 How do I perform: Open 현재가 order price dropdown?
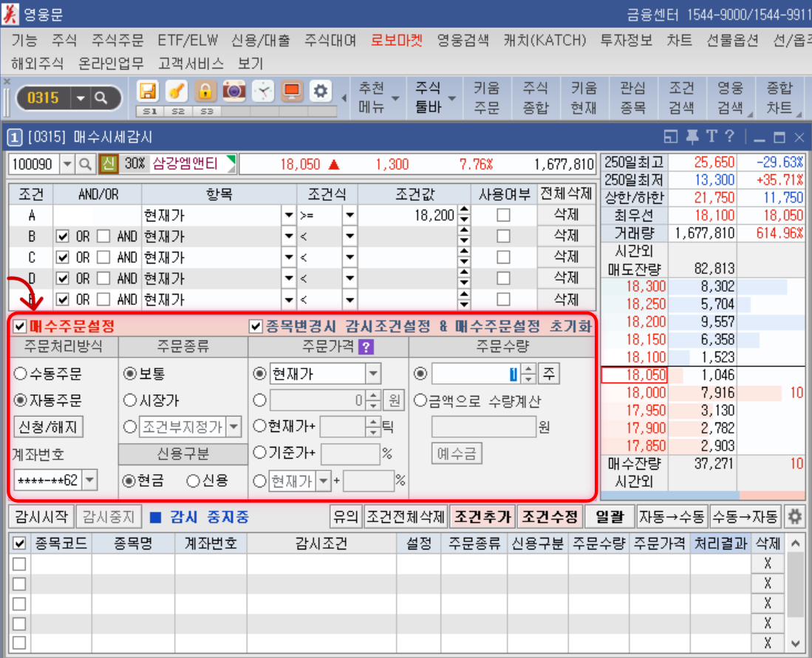[x=373, y=374]
